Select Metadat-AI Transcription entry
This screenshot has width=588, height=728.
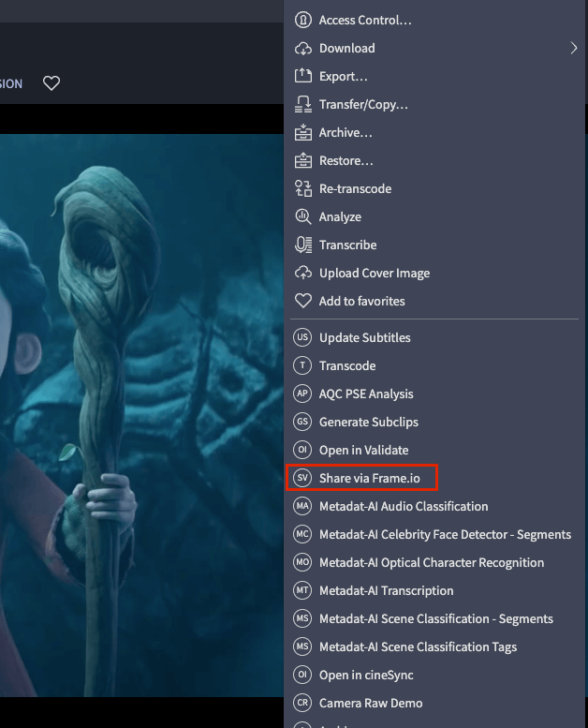point(434,590)
